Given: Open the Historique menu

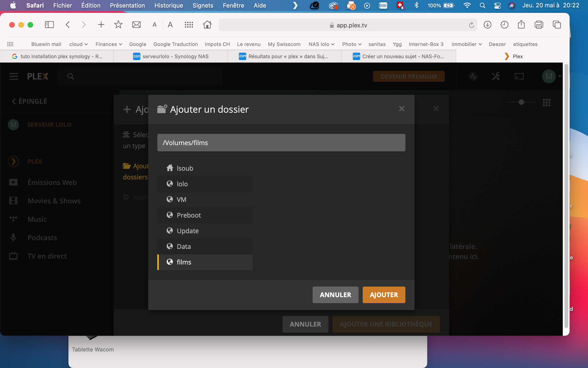Looking at the screenshot, I should [169, 5].
